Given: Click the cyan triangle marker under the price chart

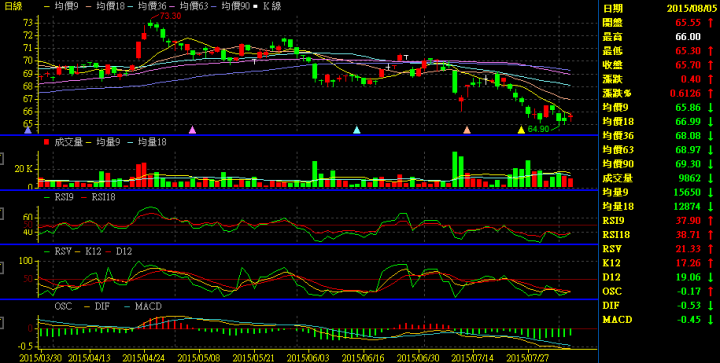Looking at the screenshot, I should 357,130.
